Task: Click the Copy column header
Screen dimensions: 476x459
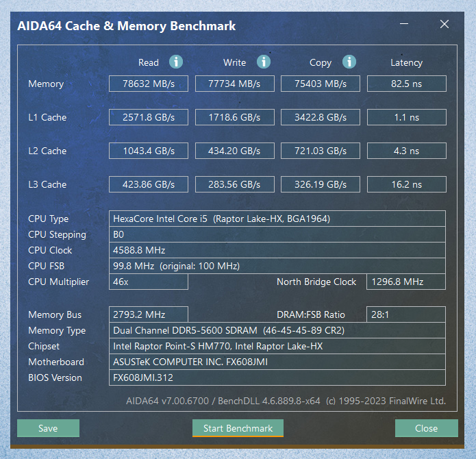Action: [321, 63]
